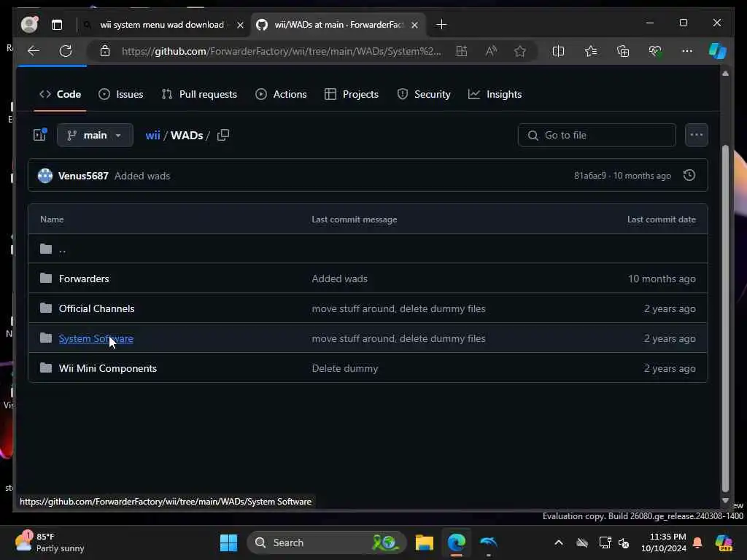Close the wii/WADs GitHub browser tab
The image size is (747, 560).
[414, 25]
